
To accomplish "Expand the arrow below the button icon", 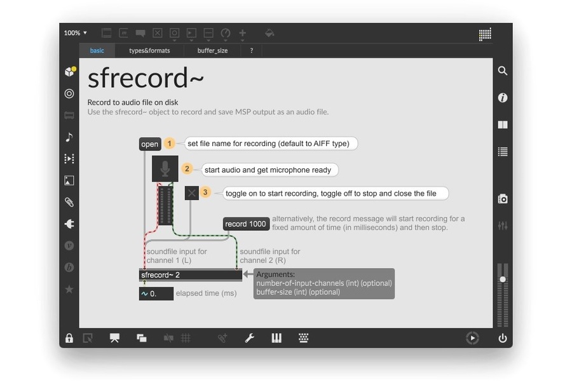I will [x=174, y=41].
